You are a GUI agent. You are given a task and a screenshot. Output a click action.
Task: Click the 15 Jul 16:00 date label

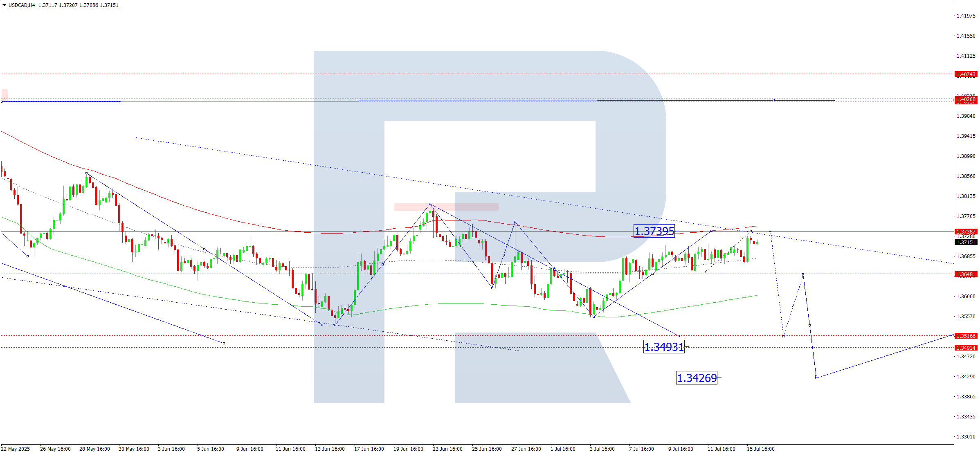[760, 449]
